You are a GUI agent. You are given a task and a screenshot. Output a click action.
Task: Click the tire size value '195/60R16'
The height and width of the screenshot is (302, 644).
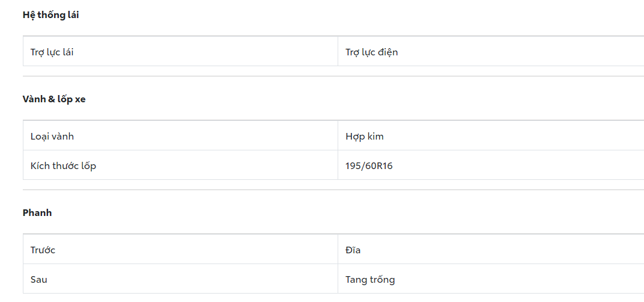coord(369,165)
